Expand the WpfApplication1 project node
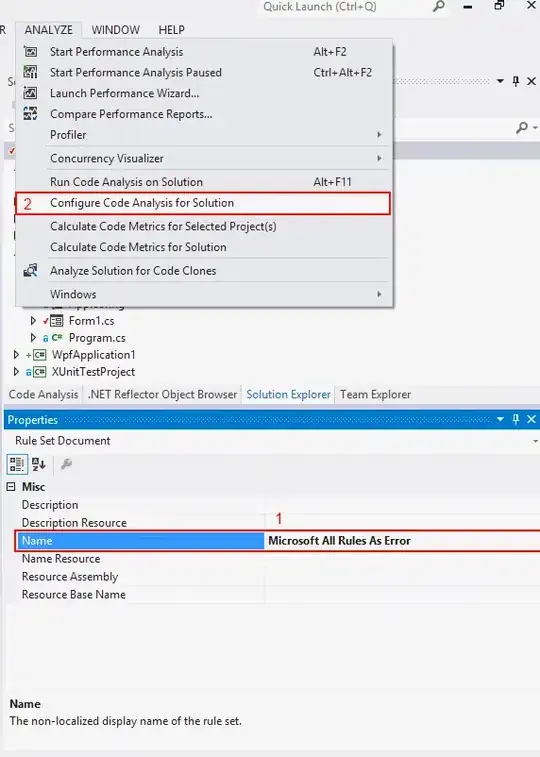 (x=16, y=355)
